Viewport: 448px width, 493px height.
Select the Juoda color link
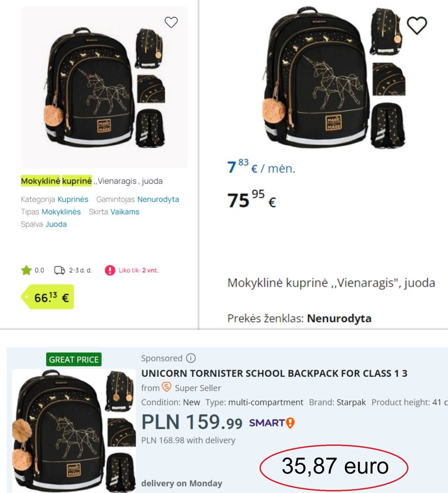coord(56,224)
